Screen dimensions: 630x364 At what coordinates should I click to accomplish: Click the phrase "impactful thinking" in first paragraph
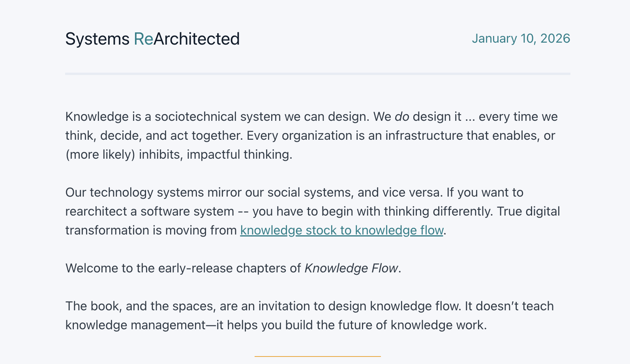(239, 155)
